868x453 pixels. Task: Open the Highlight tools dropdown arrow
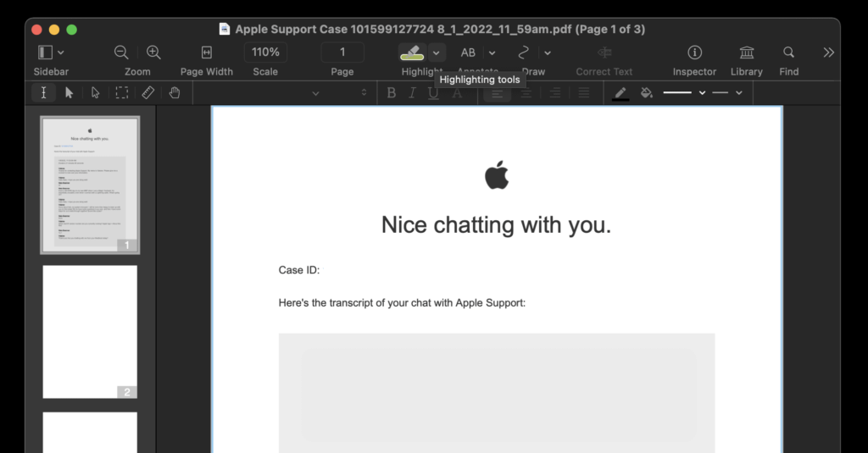coord(437,52)
